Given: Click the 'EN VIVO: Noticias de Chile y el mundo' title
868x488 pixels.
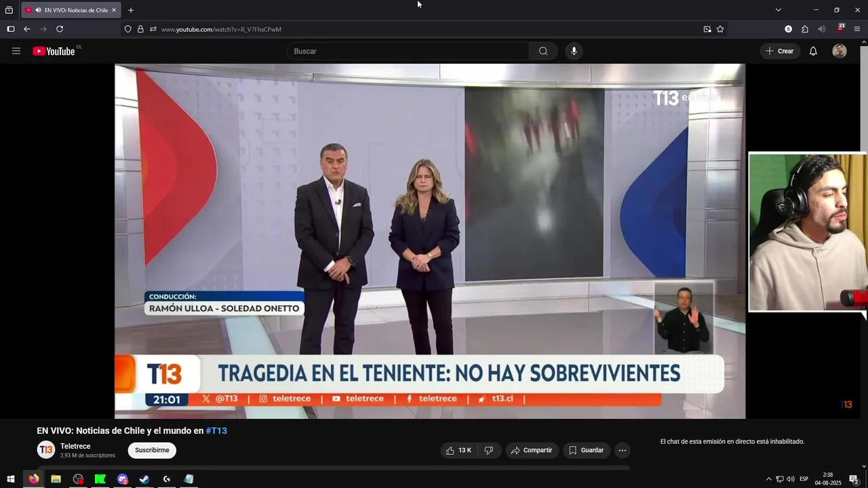Looking at the screenshot, I should click(120, 431).
